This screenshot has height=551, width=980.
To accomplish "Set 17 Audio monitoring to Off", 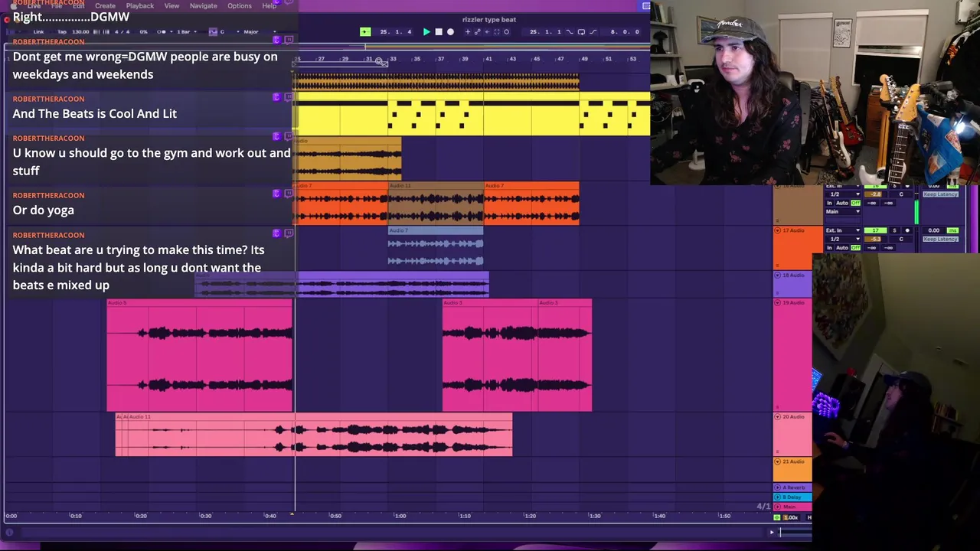I will 856,248.
